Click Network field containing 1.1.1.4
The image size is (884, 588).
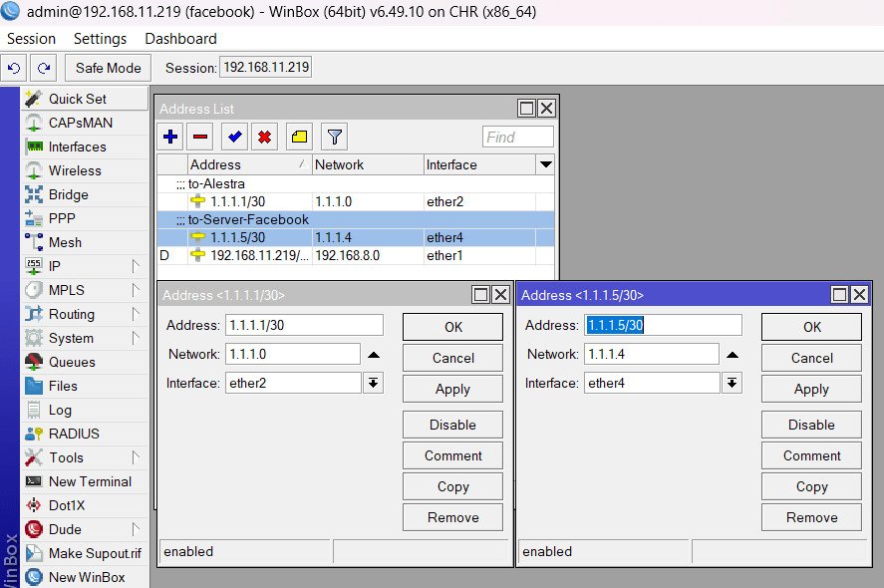click(651, 354)
